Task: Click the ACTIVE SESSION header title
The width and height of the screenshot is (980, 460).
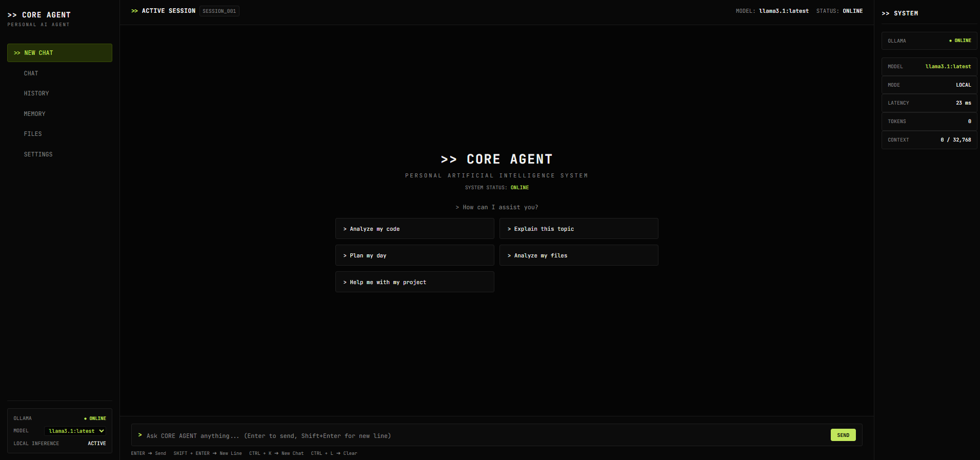Action: pos(164,11)
